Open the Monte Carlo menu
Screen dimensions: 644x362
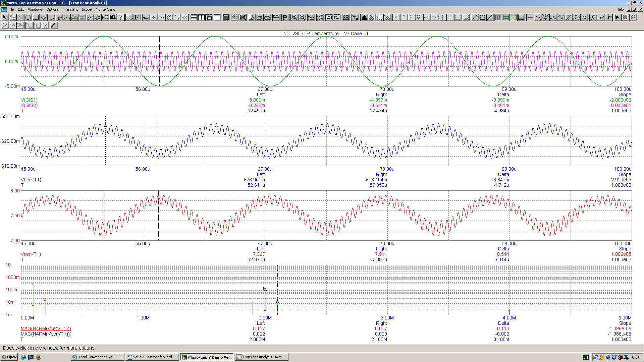[105, 9]
